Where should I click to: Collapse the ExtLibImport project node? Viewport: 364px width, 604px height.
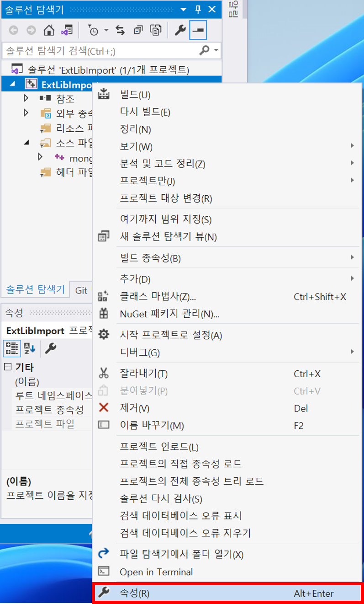(x=12, y=84)
